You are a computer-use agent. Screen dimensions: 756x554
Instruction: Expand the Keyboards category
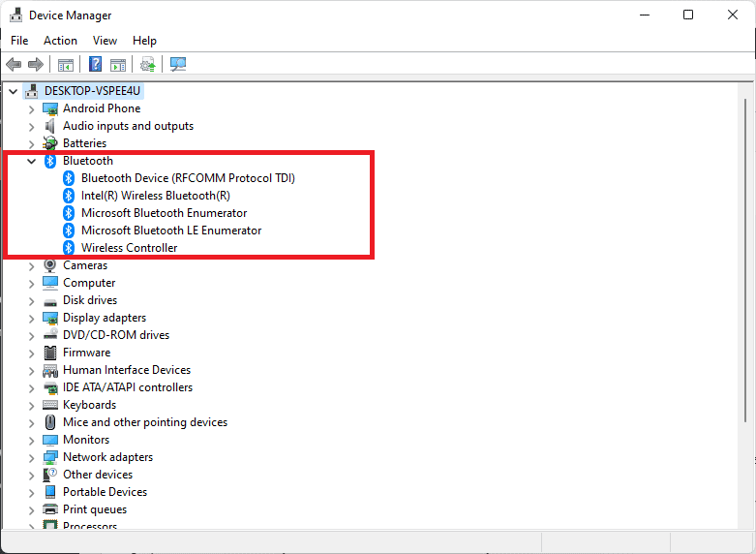click(x=31, y=406)
